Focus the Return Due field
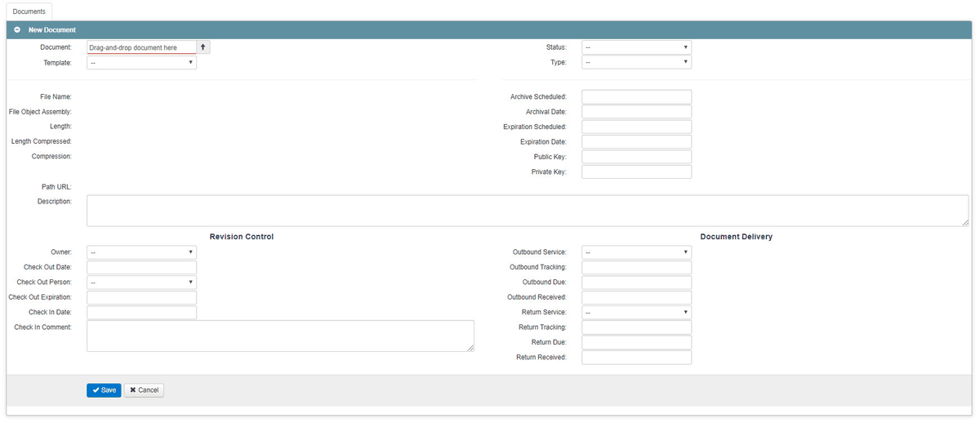The width and height of the screenshot is (980, 423). [637, 342]
